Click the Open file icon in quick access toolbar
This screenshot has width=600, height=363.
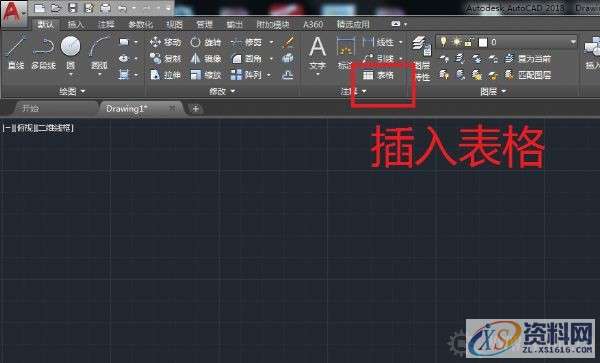point(55,8)
